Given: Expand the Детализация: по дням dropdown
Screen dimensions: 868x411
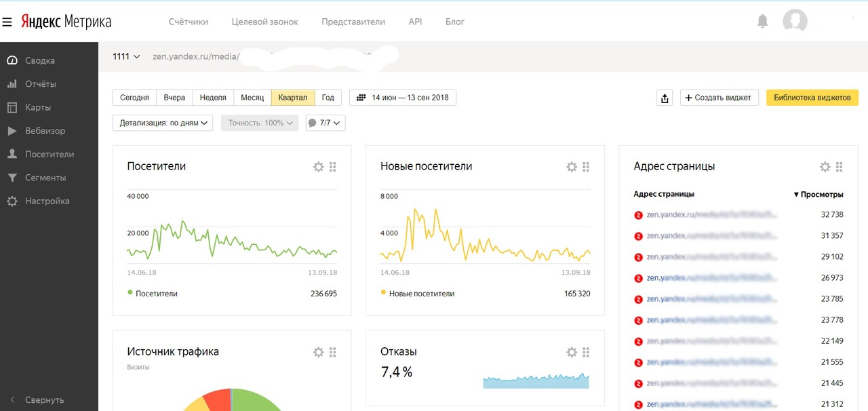Looking at the screenshot, I should point(163,123).
